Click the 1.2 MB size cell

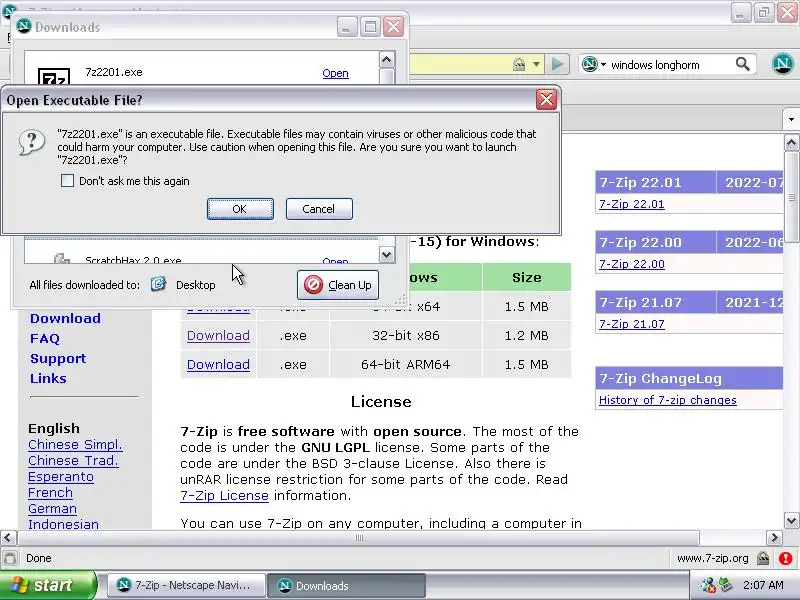click(526, 336)
